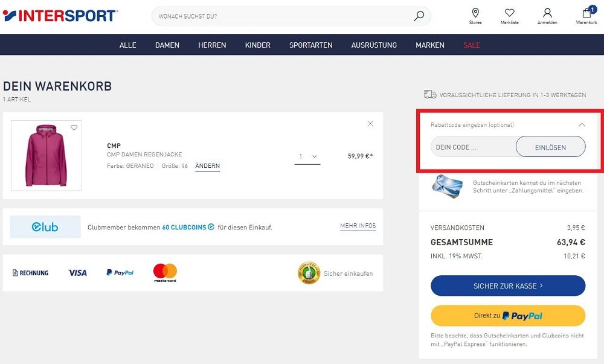Click the Clubcoins symbol icon
604x364 pixels.
pyautogui.click(x=211, y=227)
